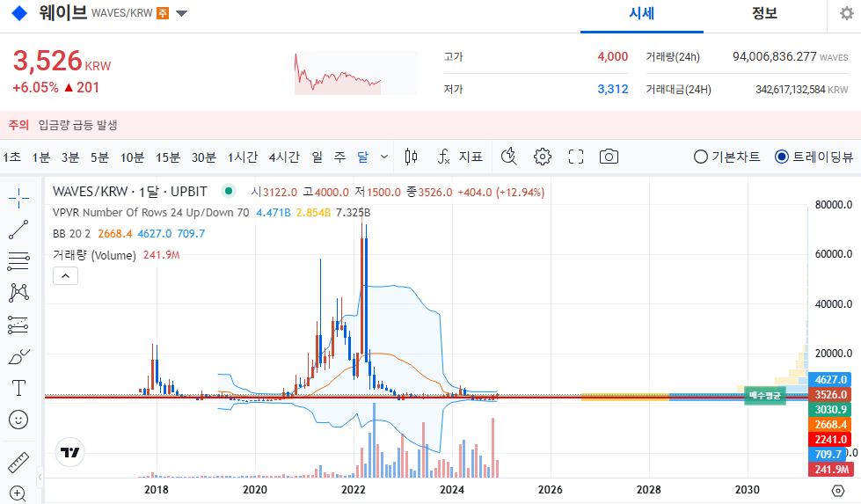Select the zoom in tool
Image resolution: width=861 pixels, height=504 pixels.
[x=18, y=493]
